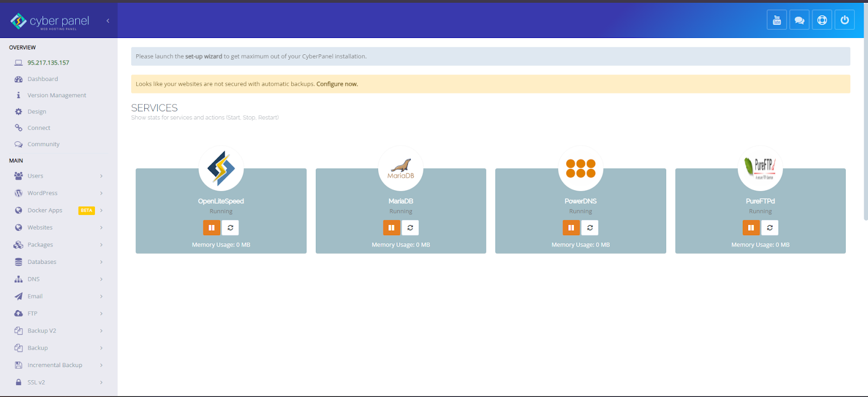Stop the PowerDNS service
The image size is (868, 397).
tap(571, 228)
